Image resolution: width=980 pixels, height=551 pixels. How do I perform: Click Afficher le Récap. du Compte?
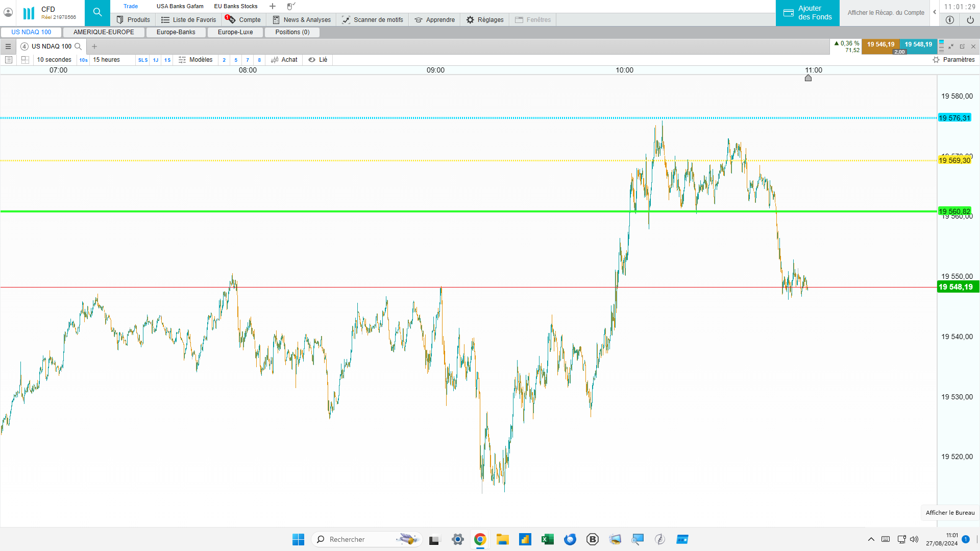point(886,13)
